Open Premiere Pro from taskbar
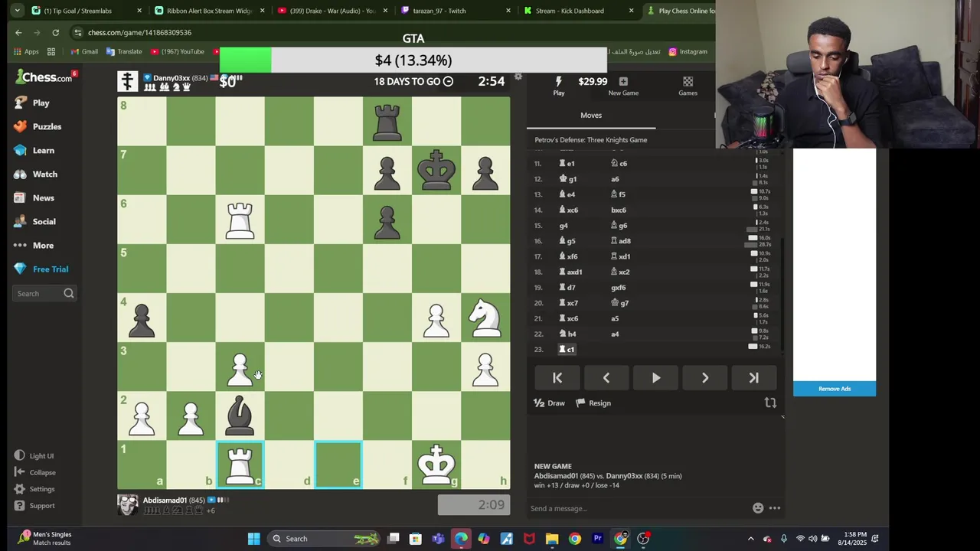Screen dimensions: 980x551 pos(598,538)
